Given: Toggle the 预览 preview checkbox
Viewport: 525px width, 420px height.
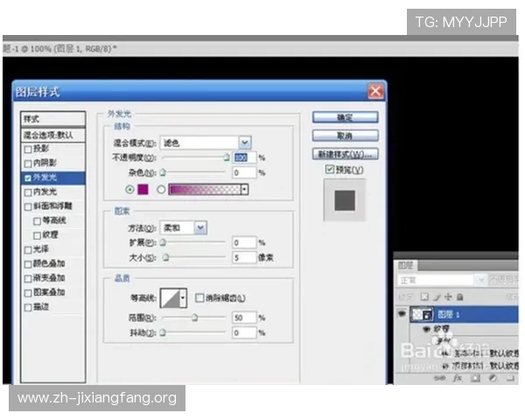Looking at the screenshot, I should tap(330, 170).
